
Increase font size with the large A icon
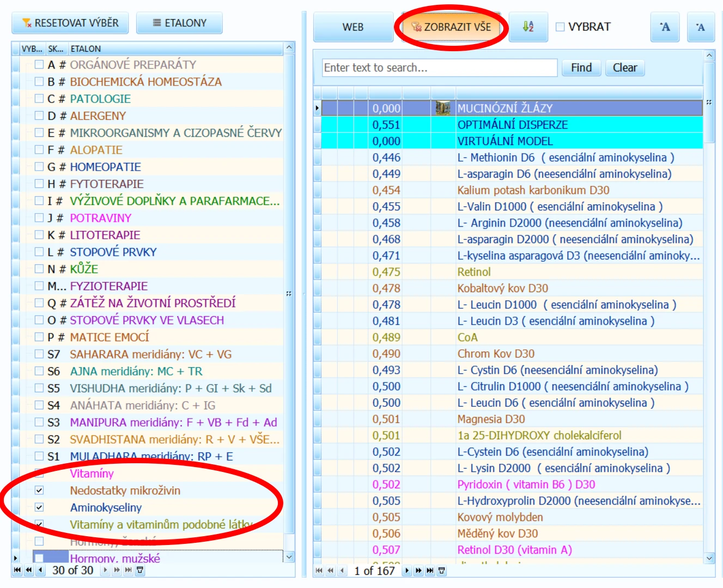665,27
